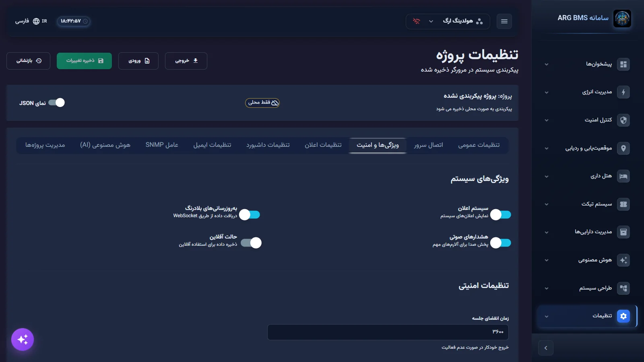644x362 pixels.
Task: Click the Positioning and tracking pin icon
Action: click(623, 148)
